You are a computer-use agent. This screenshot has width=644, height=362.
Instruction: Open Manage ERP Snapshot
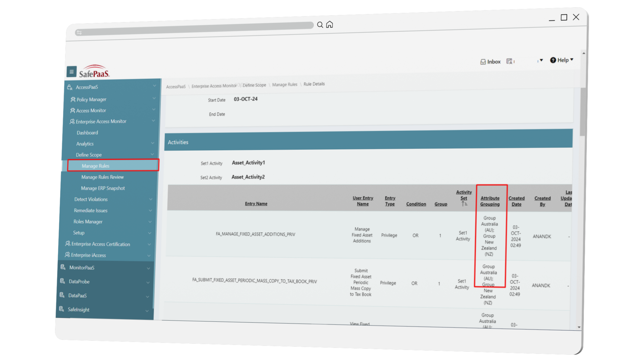[x=103, y=188]
